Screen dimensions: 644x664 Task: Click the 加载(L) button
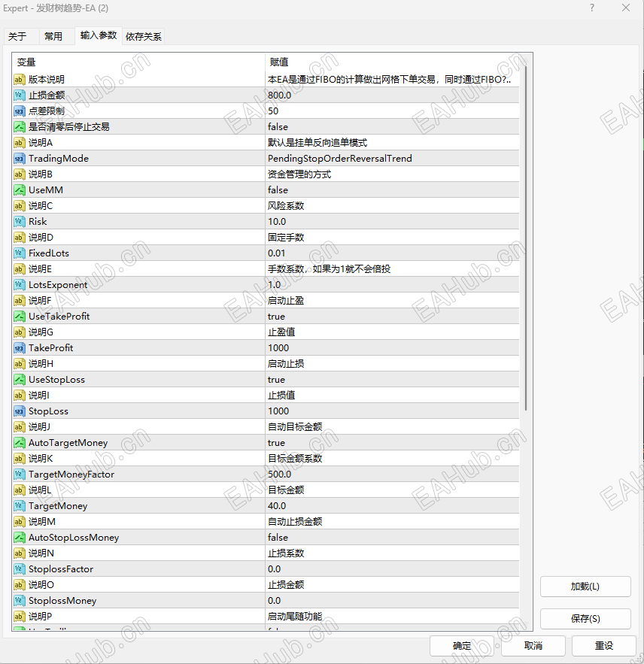[x=585, y=587]
